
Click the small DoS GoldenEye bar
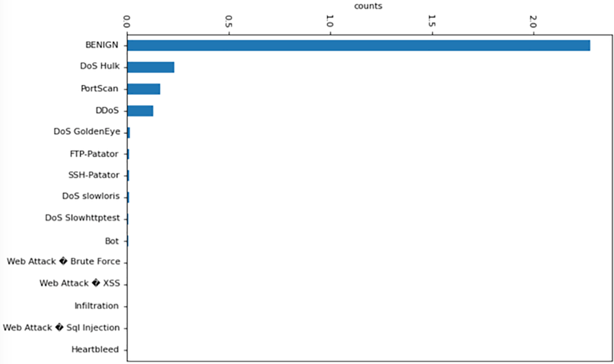129,133
